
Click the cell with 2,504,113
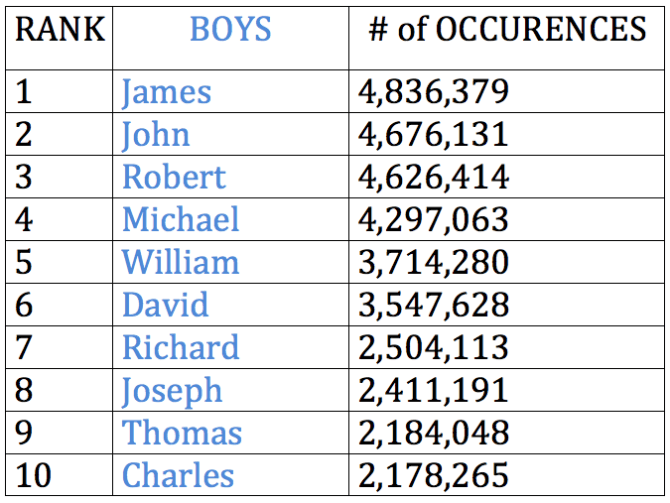(x=434, y=347)
